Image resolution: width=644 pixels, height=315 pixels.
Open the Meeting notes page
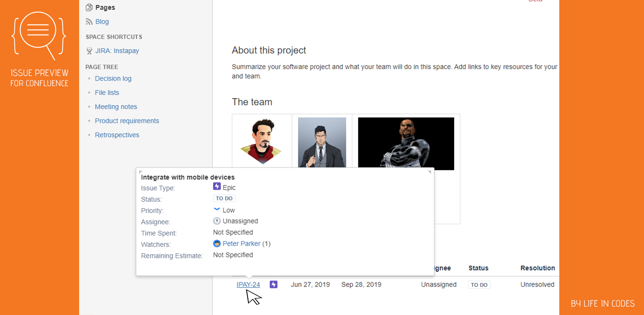click(116, 107)
